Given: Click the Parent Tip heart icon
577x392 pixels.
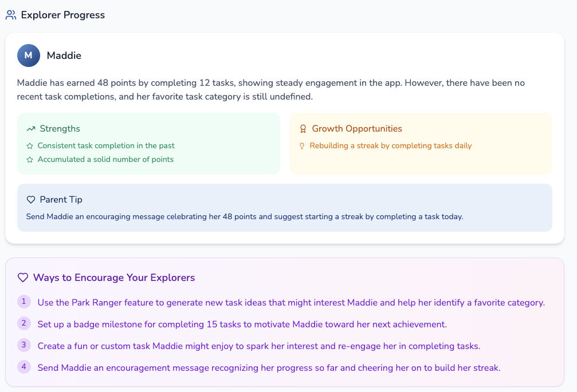Looking at the screenshot, I should [x=31, y=200].
